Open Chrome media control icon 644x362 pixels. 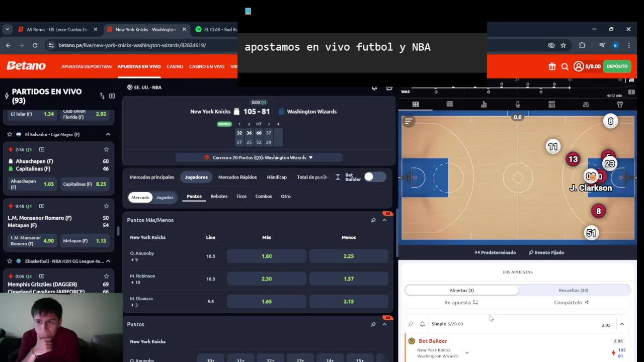[x=602, y=45]
